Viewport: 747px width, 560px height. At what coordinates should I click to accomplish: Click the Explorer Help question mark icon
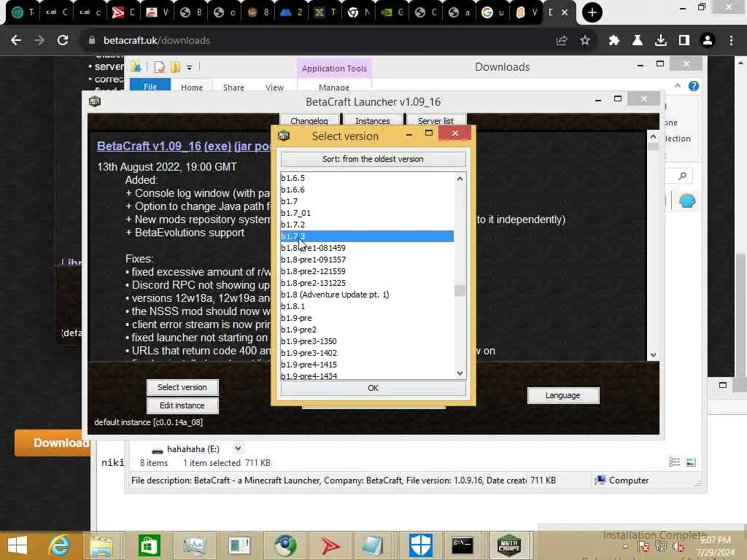click(x=694, y=86)
